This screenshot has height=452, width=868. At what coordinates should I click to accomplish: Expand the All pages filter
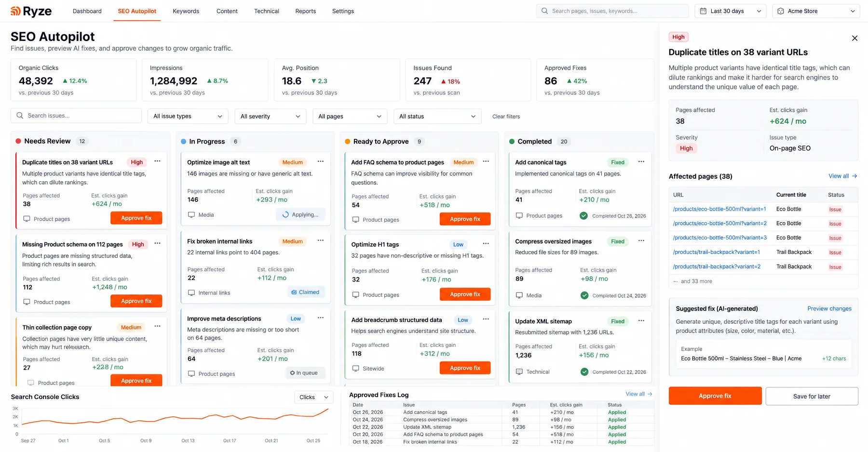(x=350, y=116)
